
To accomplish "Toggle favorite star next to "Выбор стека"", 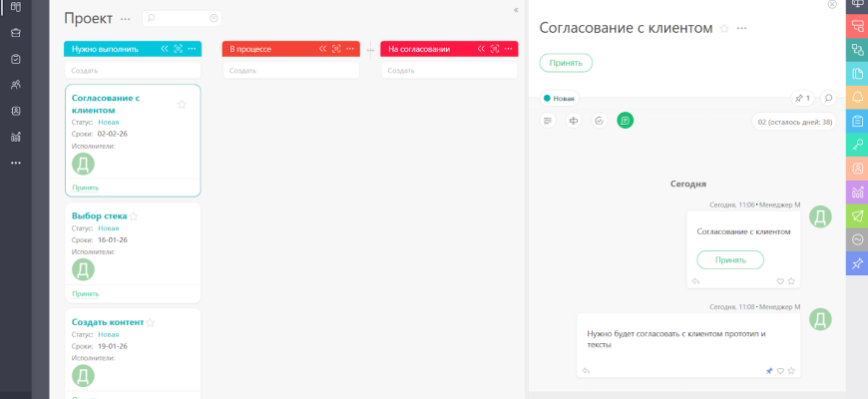I will click(134, 215).
